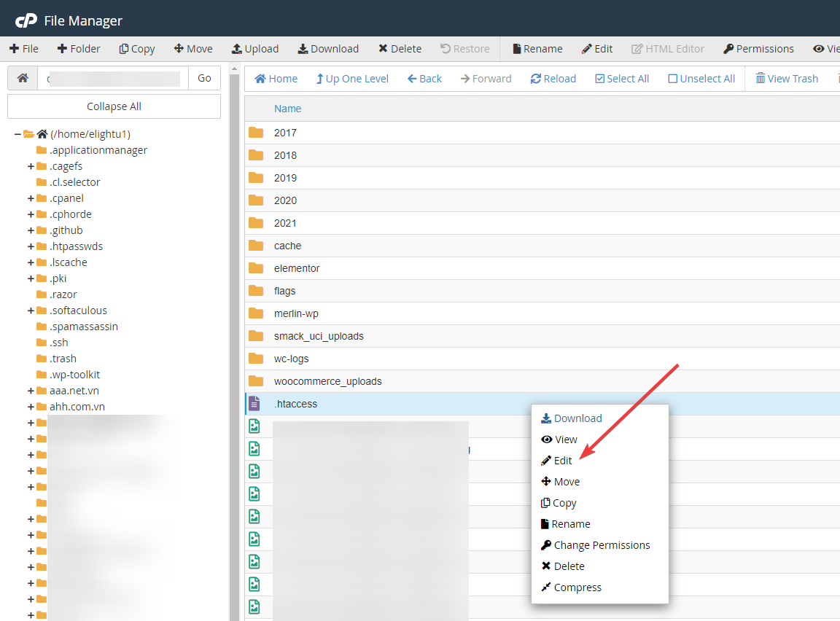Click Collapse All button
The height and width of the screenshot is (621, 840).
114,106
